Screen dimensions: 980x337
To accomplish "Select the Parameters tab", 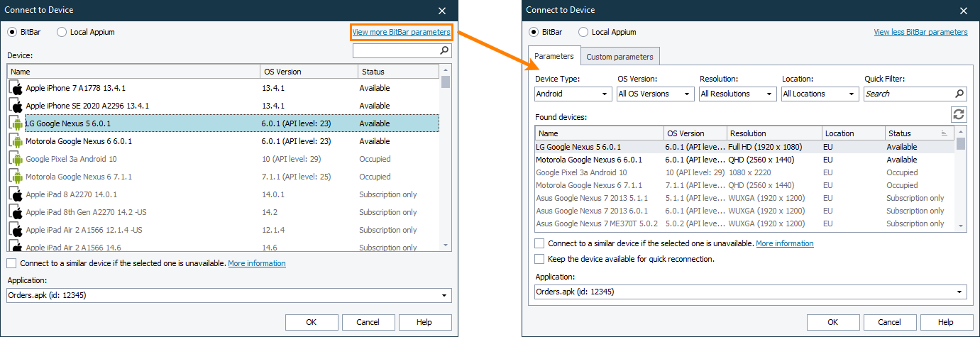I will pos(554,56).
